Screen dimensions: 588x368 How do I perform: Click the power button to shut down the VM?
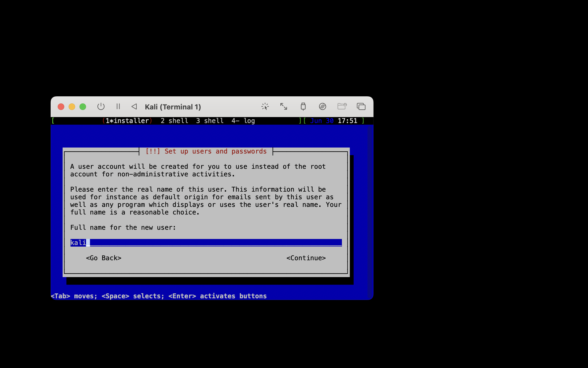pyautogui.click(x=101, y=106)
